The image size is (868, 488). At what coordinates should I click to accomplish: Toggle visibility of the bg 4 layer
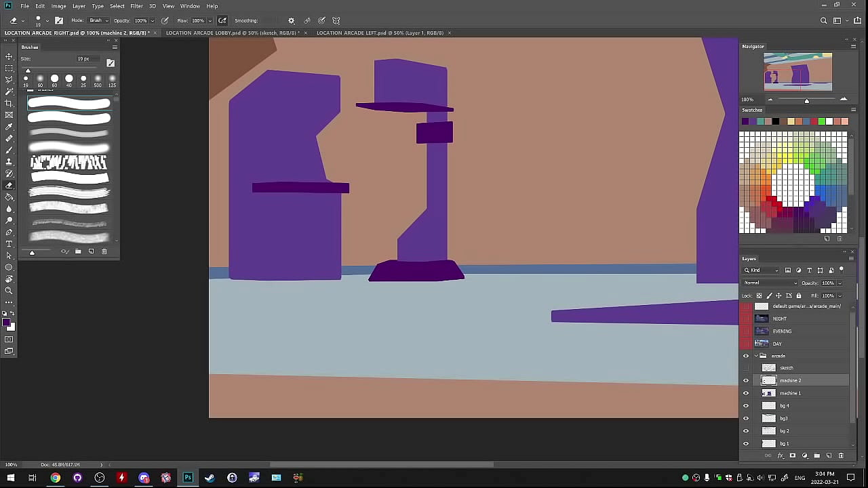click(x=746, y=406)
